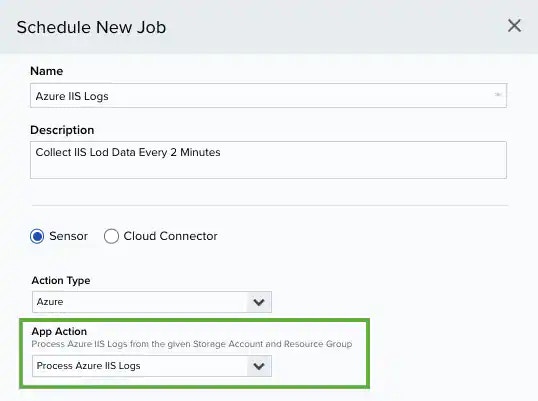Click the Schedule New Job title

(x=91, y=27)
